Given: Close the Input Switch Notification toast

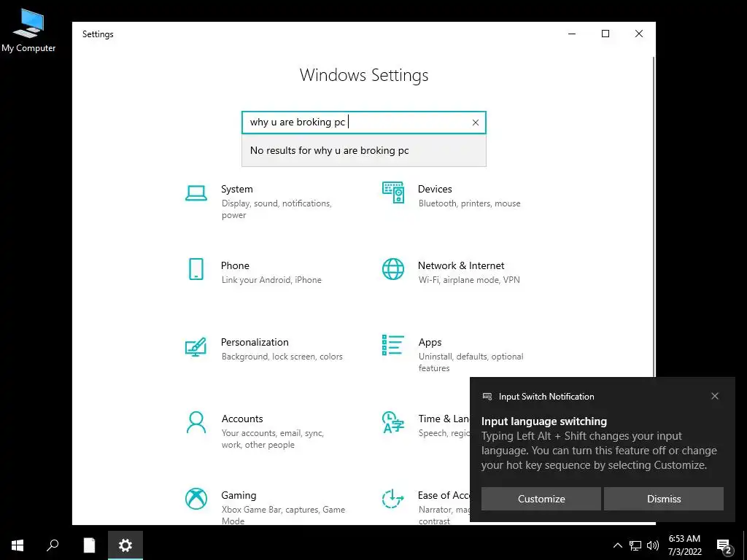Looking at the screenshot, I should pyautogui.click(x=715, y=396).
